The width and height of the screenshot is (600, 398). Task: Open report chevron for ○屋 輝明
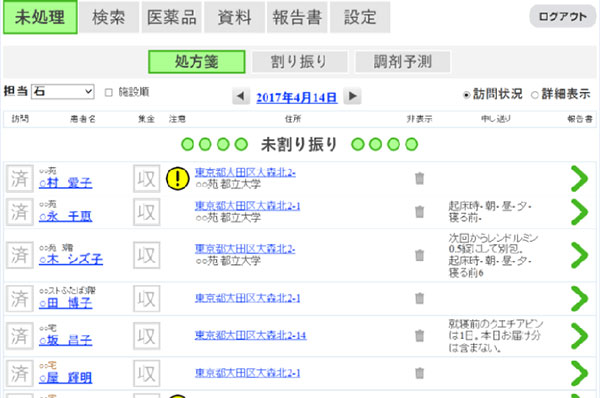[579, 373]
